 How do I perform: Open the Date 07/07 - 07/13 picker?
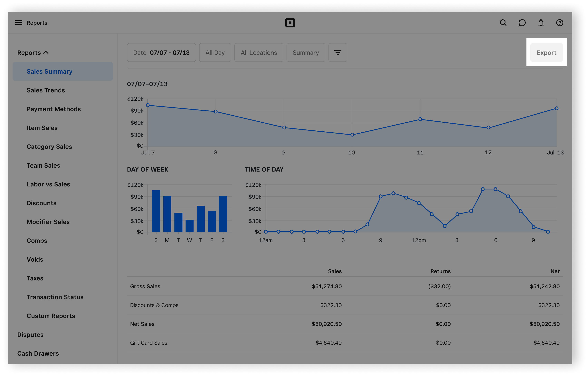[161, 52]
